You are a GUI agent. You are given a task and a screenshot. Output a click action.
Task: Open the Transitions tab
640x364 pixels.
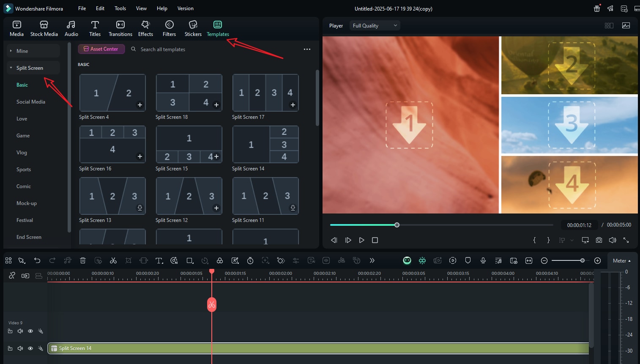tap(120, 28)
